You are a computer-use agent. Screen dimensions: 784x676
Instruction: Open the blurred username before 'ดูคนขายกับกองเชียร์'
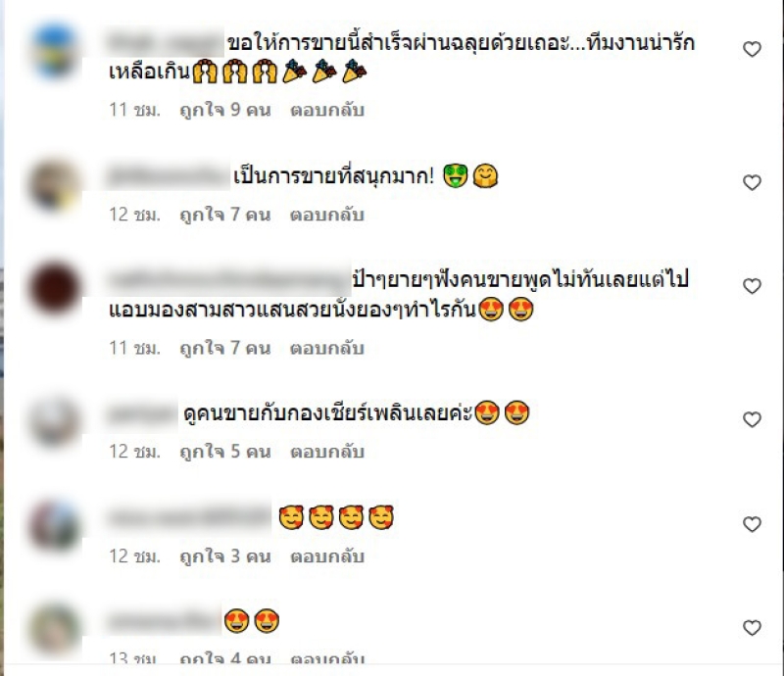[142, 414]
